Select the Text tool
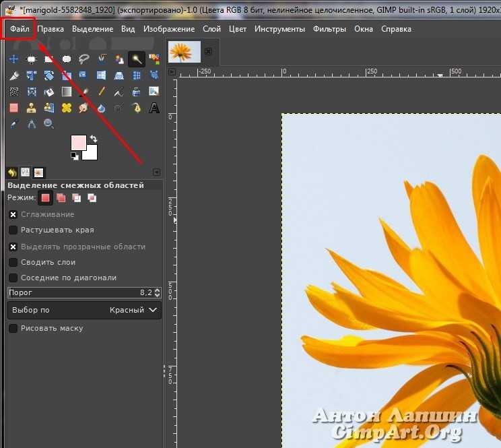The width and height of the screenshot is (501, 448). pyautogui.click(x=154, y=108)
